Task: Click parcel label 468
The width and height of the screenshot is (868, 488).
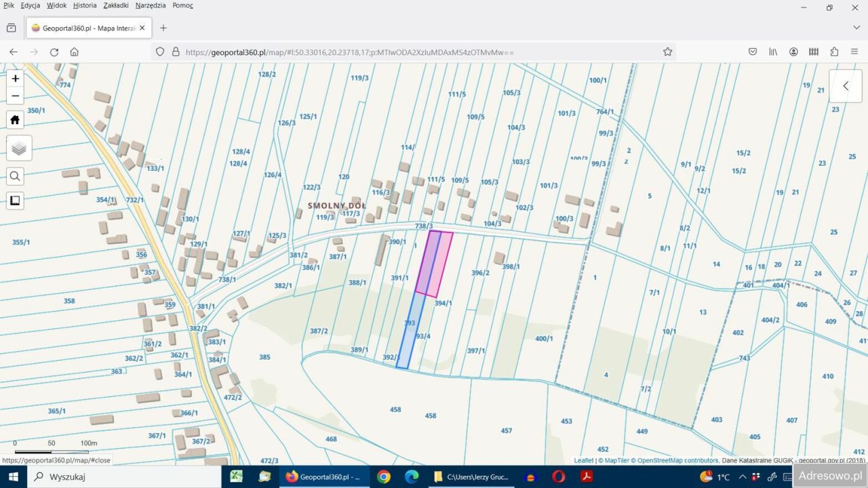Action: pyautogui.click(x=331, y=439)
